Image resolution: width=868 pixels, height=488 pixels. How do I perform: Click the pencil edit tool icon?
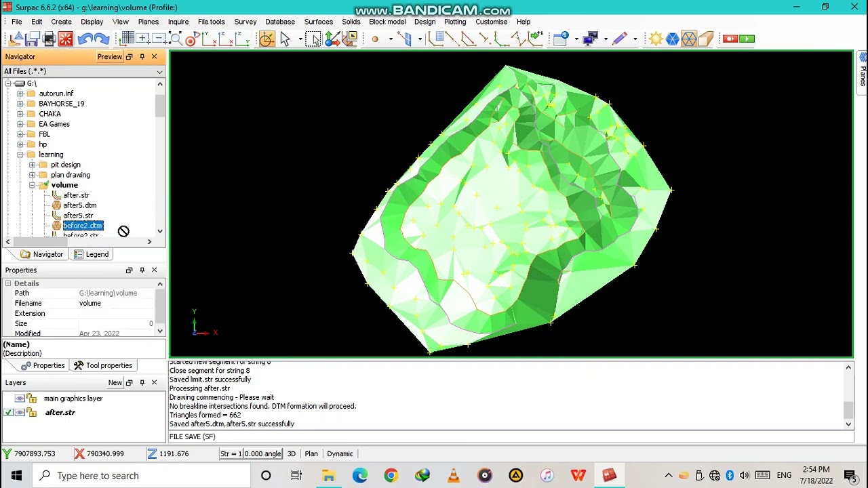click(619, 39)
